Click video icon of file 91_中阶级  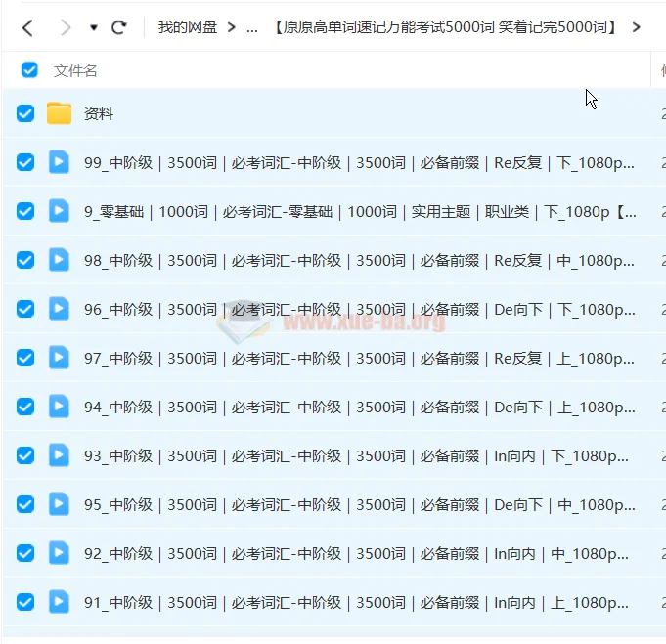pyautogui.click(x=60, y=602)
